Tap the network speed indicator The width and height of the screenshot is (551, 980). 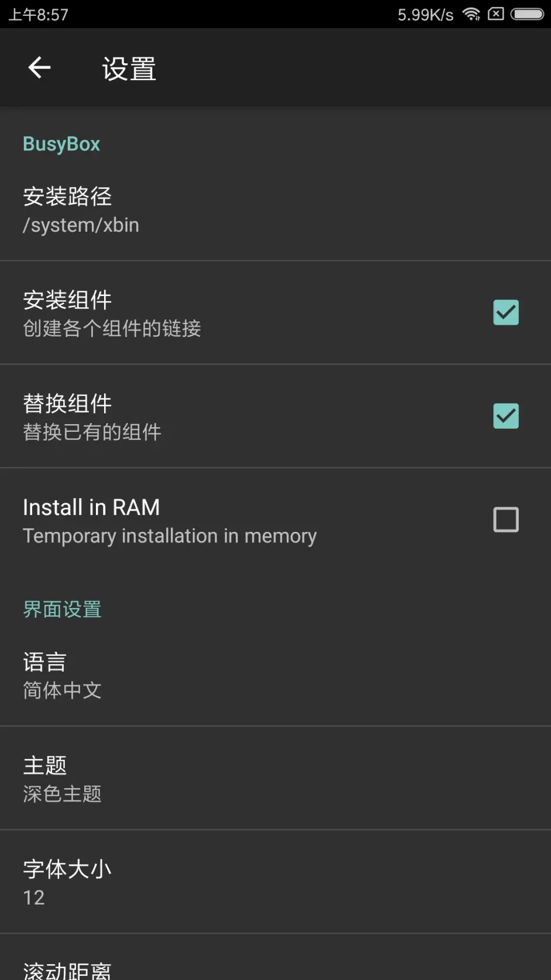[425, 15]
